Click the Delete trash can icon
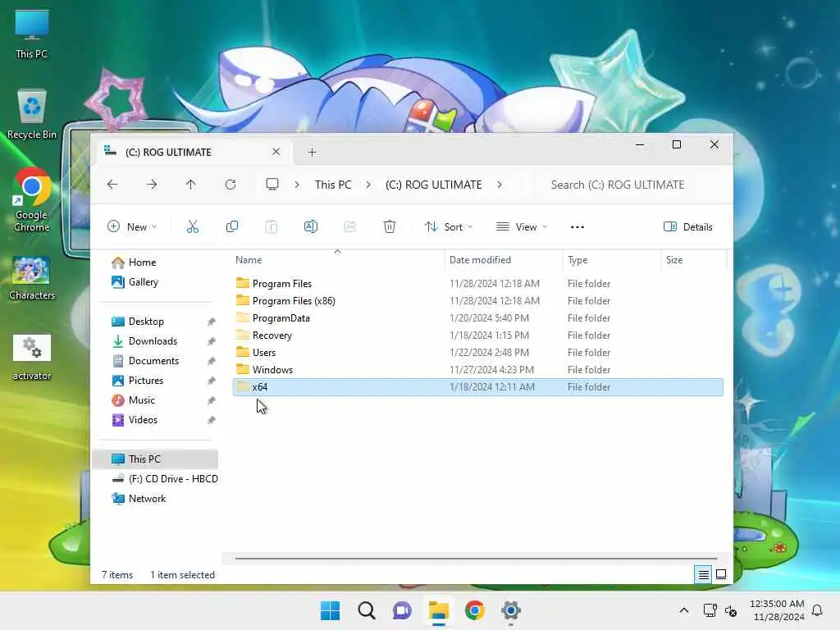The height and width of the screenshot is (630, 840). pyautogui.click(x=390, y=226)
